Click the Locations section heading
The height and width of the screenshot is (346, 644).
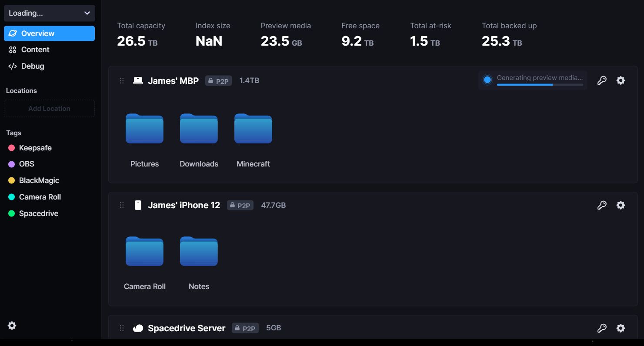coord(21,91)
